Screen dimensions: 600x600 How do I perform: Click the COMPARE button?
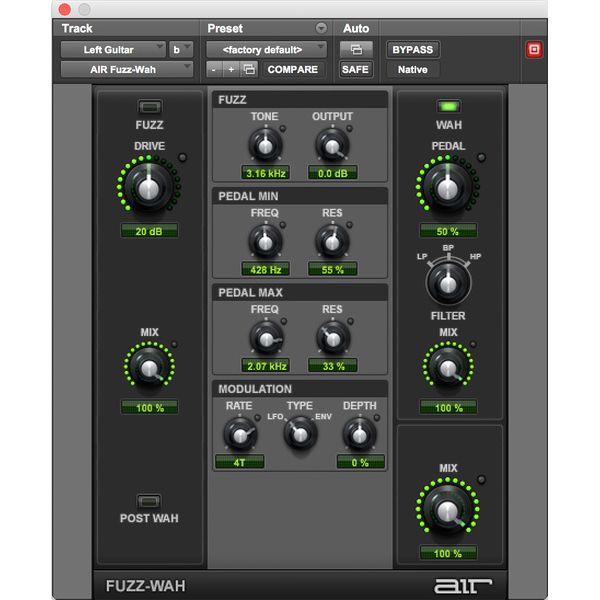293,70
